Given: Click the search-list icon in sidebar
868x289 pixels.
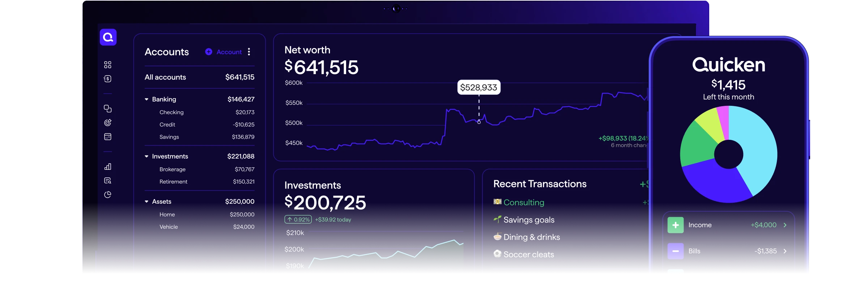Looking at the screenshot, I should coord(108,181).
